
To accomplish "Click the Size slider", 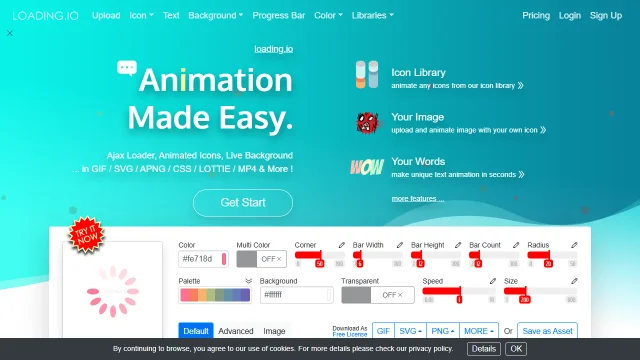I will click(540, 291).
